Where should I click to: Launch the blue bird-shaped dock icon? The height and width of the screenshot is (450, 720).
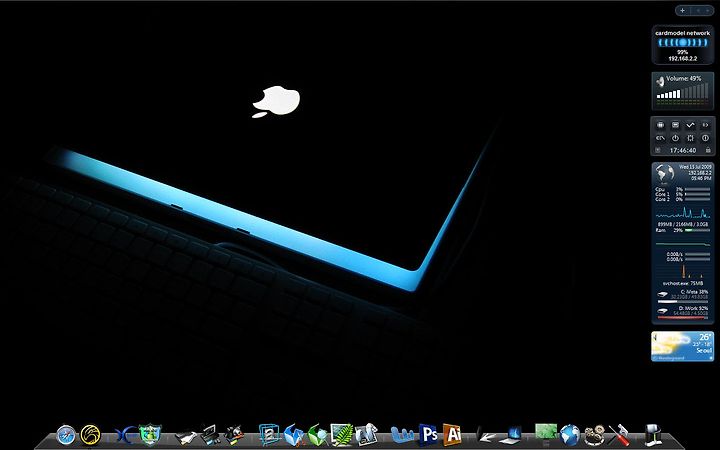[x=293, y=435]
